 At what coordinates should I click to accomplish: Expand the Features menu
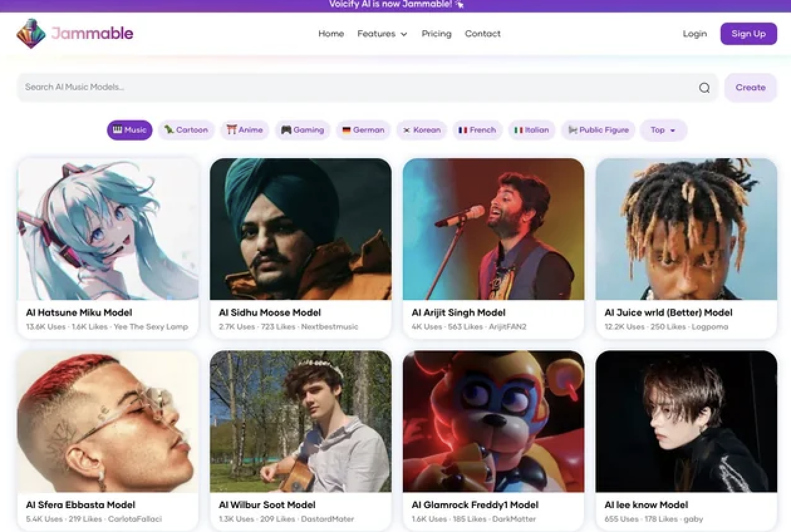click(382, 34)
